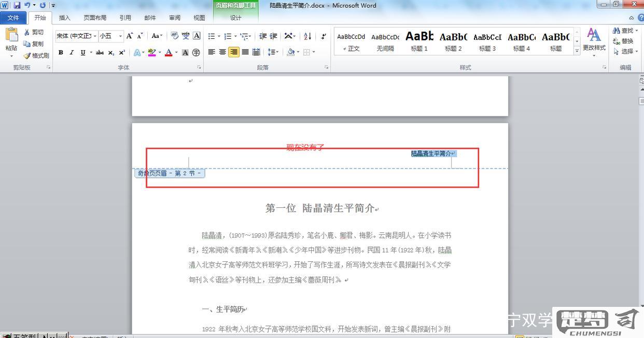The image size is (644, 338).
Task: Toggle Superscript formatting
Action: click(122, 52)
